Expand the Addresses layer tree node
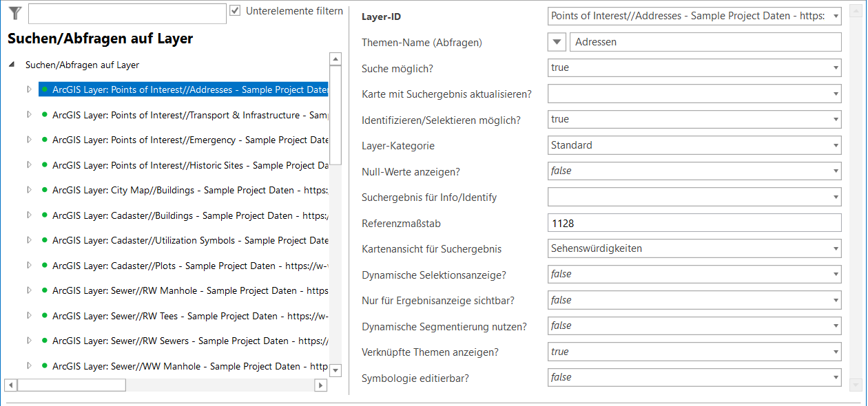The height and width of the screenshot is (406, 868). [28, 89]
